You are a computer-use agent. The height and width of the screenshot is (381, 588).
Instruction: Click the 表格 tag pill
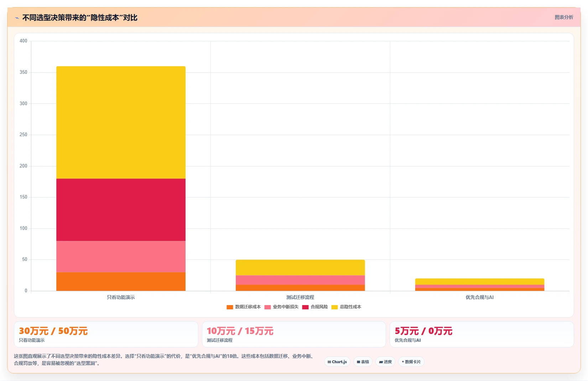coord(363,362)
